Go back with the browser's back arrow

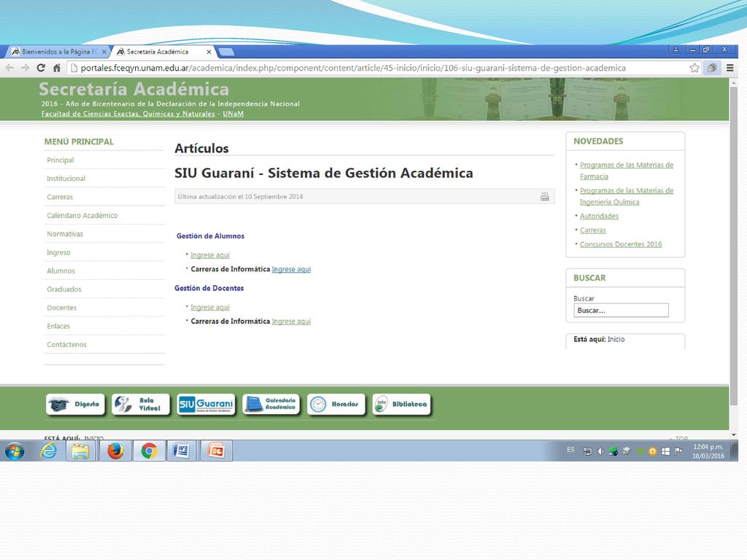[9, 68]
